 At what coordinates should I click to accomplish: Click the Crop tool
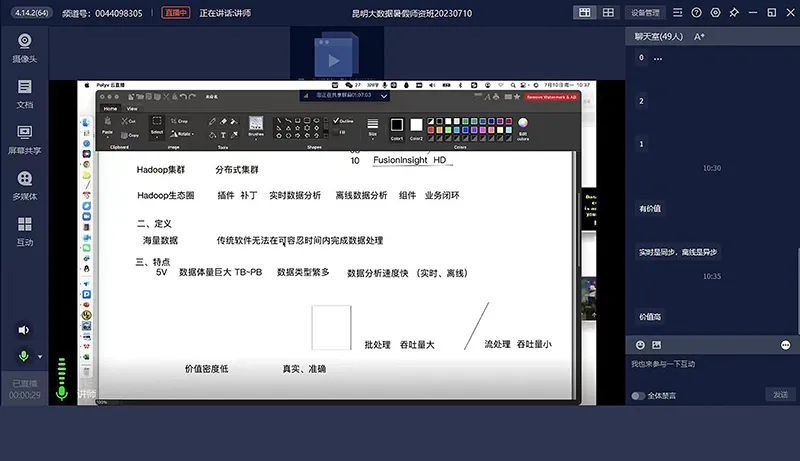(x=179, y=121)
